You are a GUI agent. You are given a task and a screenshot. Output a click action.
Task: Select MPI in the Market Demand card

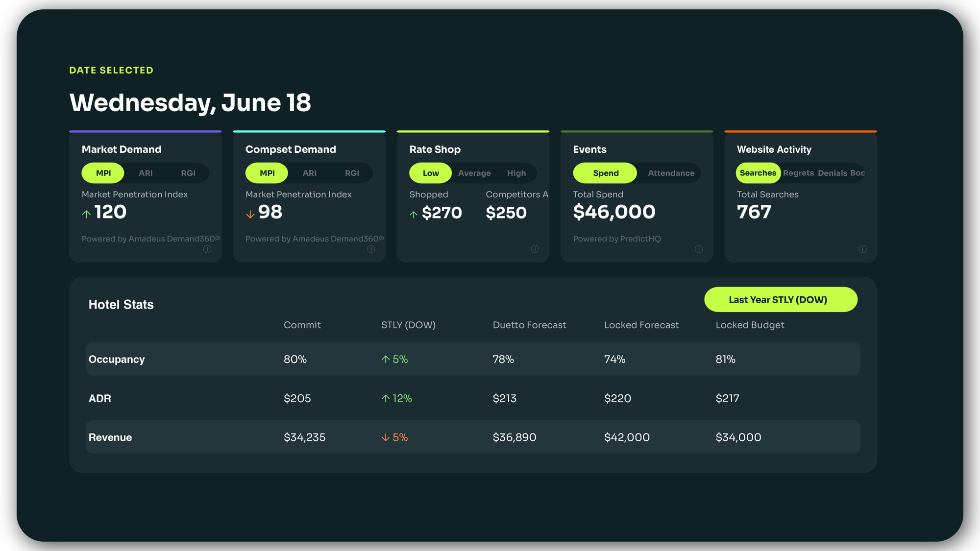103,173
